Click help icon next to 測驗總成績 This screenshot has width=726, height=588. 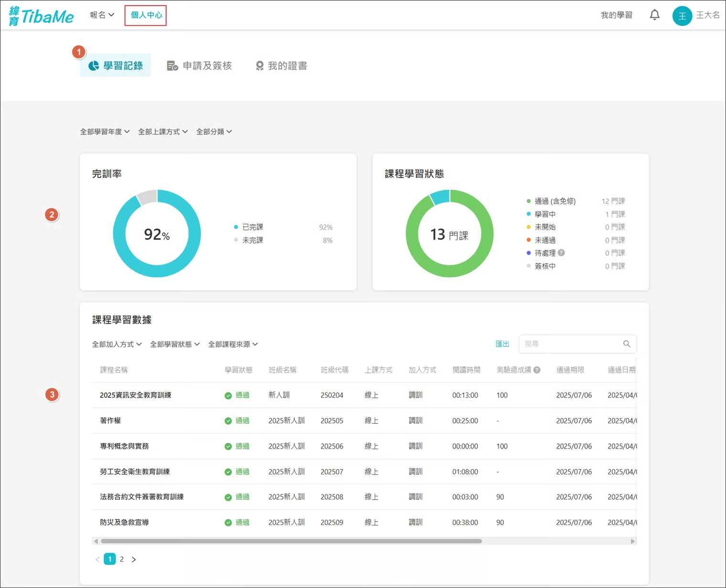[x=537, y=370]
